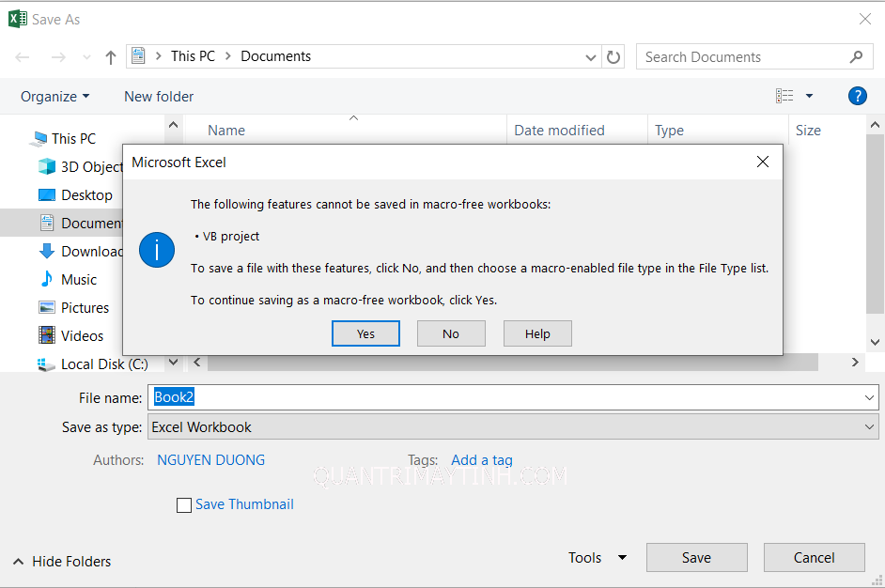Click the document icon in the address bar

coord(138,55)
